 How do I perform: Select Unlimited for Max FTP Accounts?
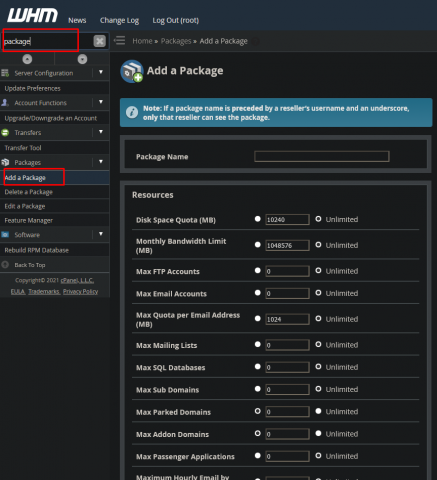pos(318,271)
